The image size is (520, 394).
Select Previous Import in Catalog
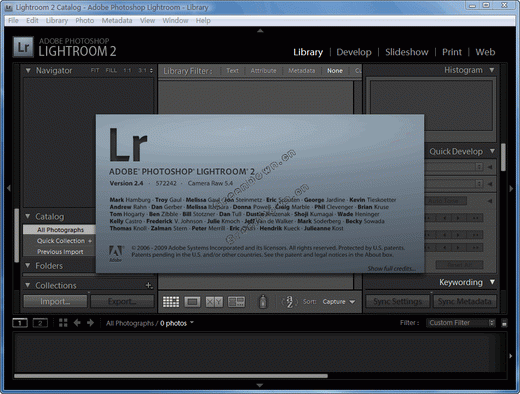coord(59,252)
